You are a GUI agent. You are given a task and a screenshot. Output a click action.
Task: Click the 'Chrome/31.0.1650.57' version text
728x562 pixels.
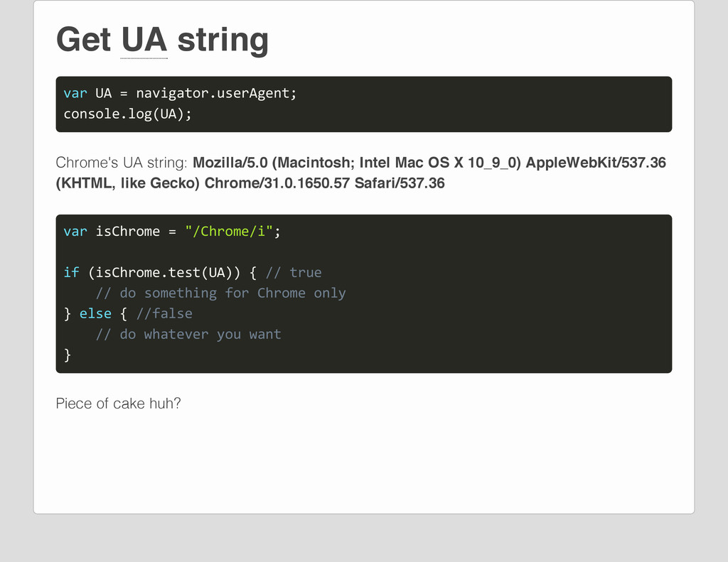[277, 183]
